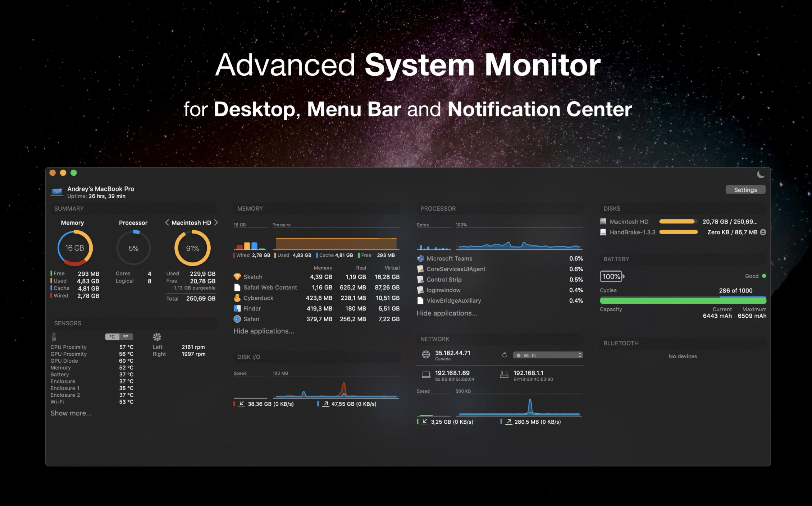
Task: Click the Safari compass icon
Action: pyautogui.click(x=237, y=319)
